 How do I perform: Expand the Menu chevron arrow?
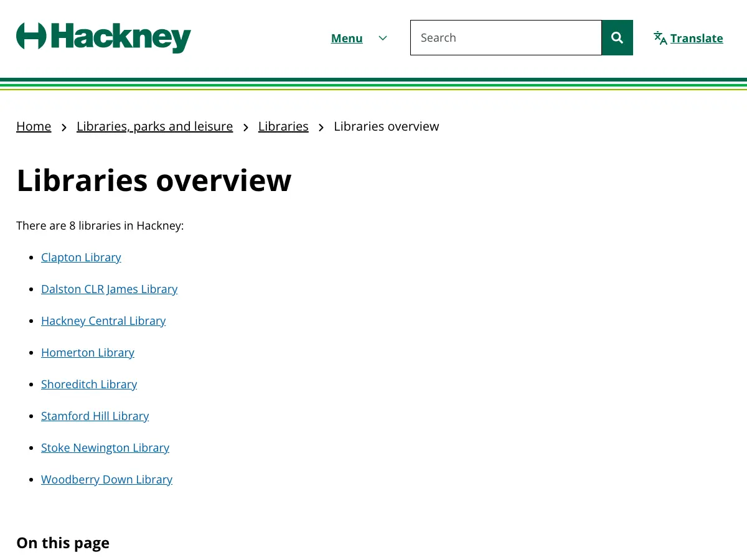pyautogui.click(x=383, y=38)
